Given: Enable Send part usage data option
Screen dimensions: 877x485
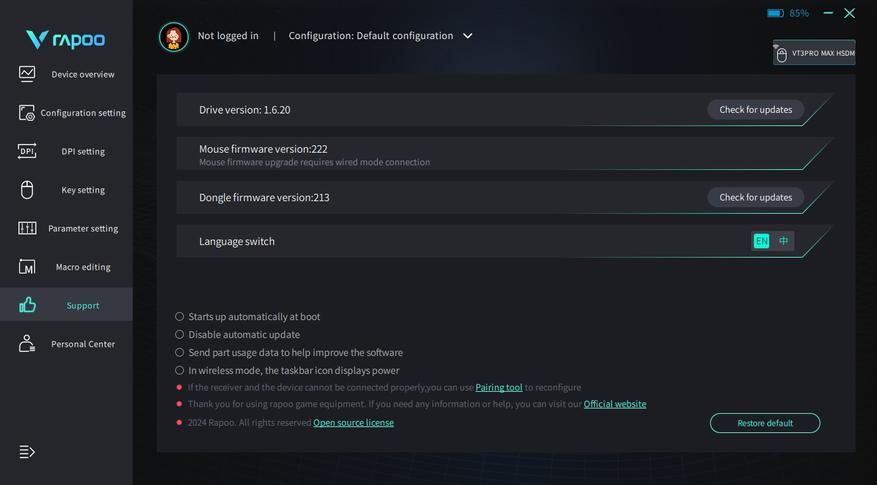Looking at the screenshot, I should tap(180, 353).
